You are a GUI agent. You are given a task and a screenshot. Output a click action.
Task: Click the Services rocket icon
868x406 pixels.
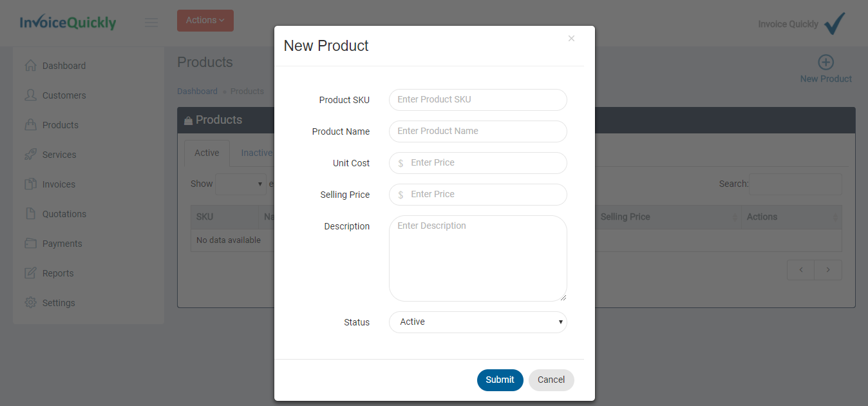point(30,155)
